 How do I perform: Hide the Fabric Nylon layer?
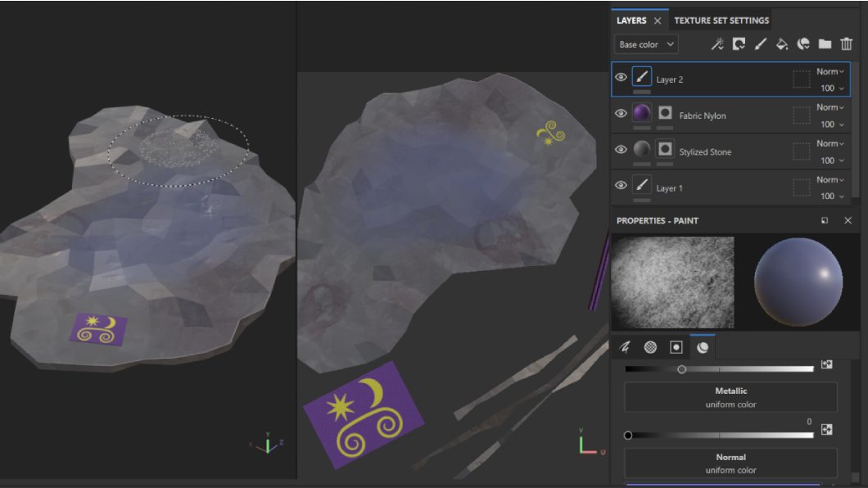pyautogui.click(x=621, y=113)
